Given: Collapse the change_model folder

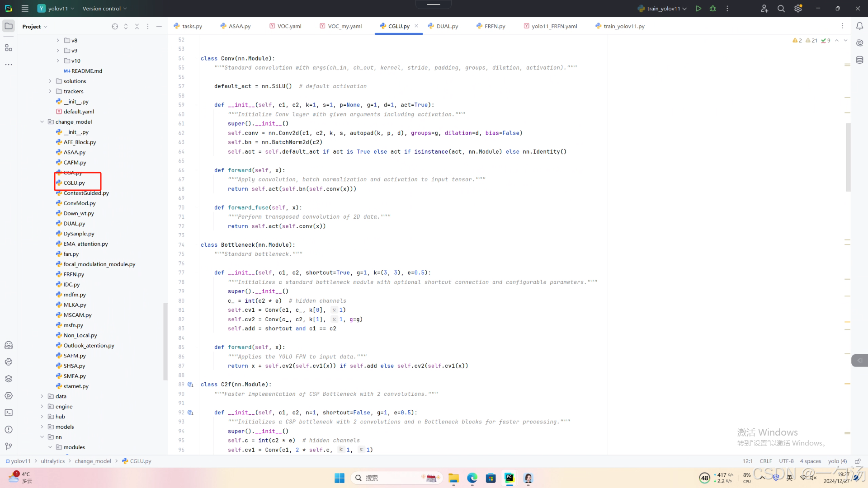Looking at the screenshot, I should pyautogui.click(x=42, y=122).
